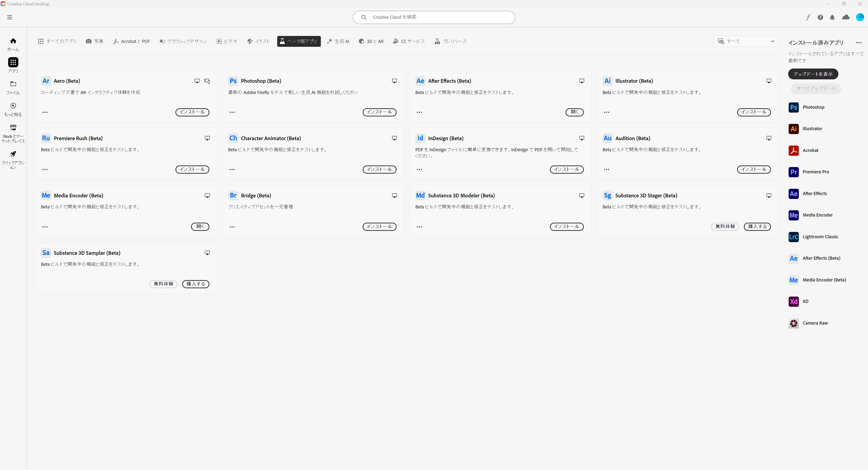Expand the すべて platform filter dropdown
This screenshot has width=868, height=470.
point(746,41)
